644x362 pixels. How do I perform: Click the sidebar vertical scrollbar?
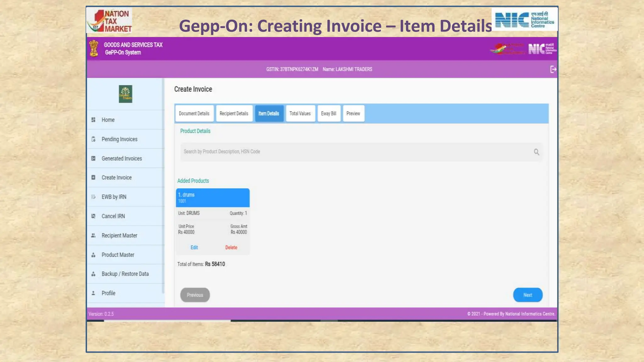(163, 186)
